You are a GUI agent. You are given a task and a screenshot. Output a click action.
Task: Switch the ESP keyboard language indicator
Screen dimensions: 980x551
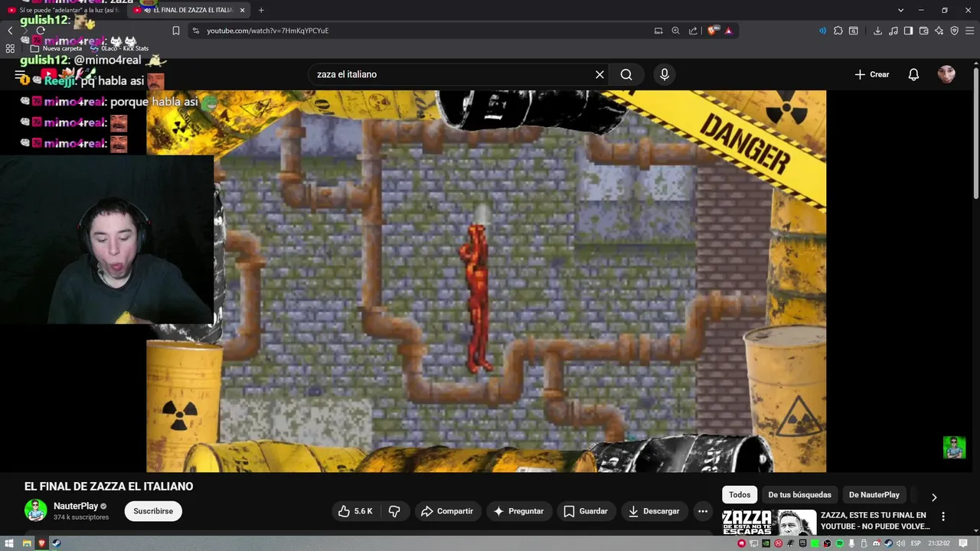tap(916, 543)
